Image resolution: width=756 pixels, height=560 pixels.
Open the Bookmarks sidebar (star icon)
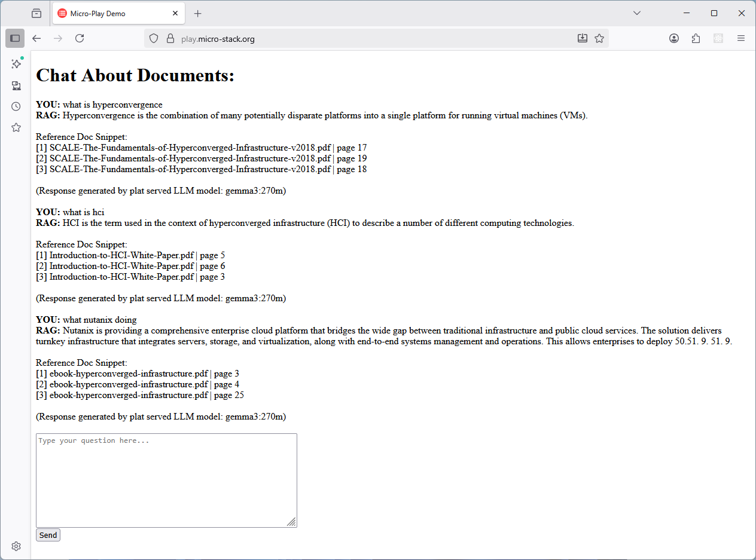click(x=16, y=127)
